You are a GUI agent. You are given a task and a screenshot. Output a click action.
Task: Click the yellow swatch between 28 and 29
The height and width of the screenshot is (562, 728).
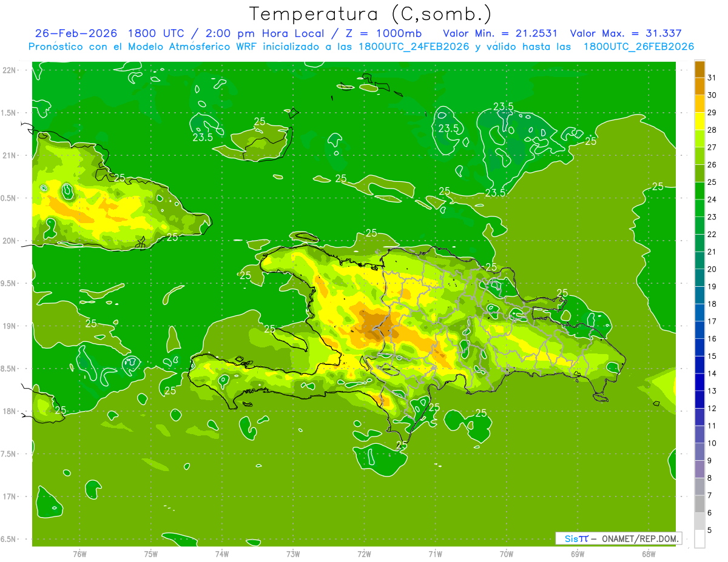tap(699, 121)
